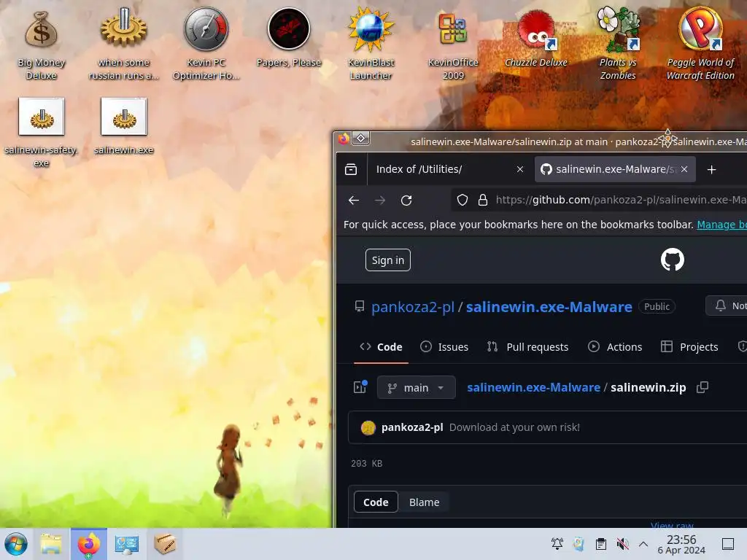The height and width of the screenshot is (560, 747).
Task: Click the 'salinewin.zip' file name heading
Action: pos(648,388)
